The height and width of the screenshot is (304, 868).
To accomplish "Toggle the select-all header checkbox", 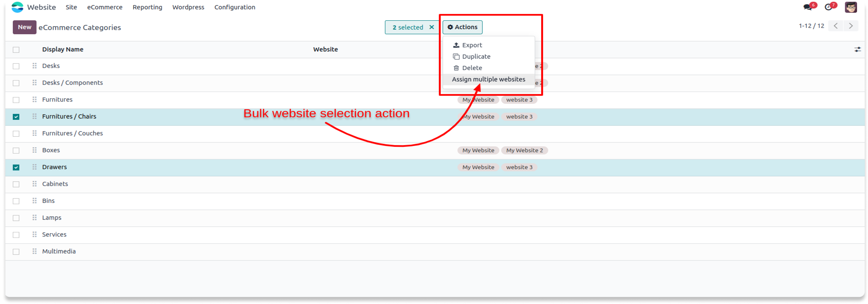I will coord(16,50).
